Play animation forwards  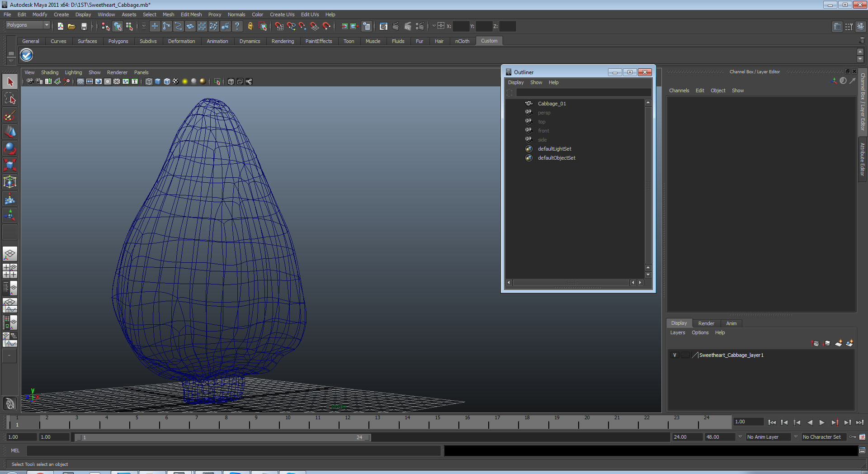[x=822, y=422]
